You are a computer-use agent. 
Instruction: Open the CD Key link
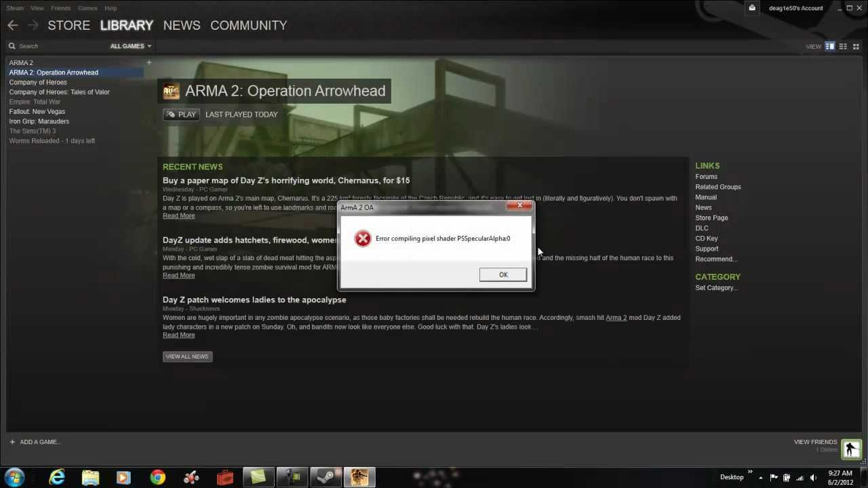click(x=707, y=239)
